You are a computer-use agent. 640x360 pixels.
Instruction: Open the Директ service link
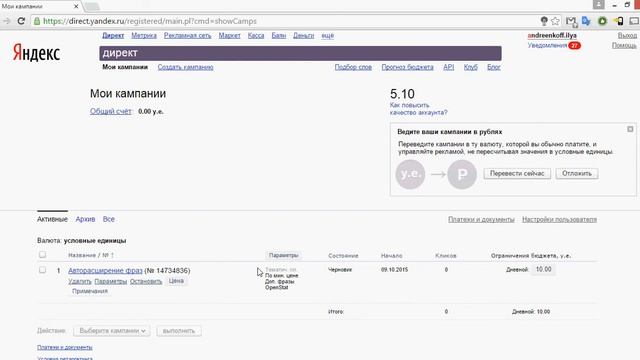click(x=113, y=36)
